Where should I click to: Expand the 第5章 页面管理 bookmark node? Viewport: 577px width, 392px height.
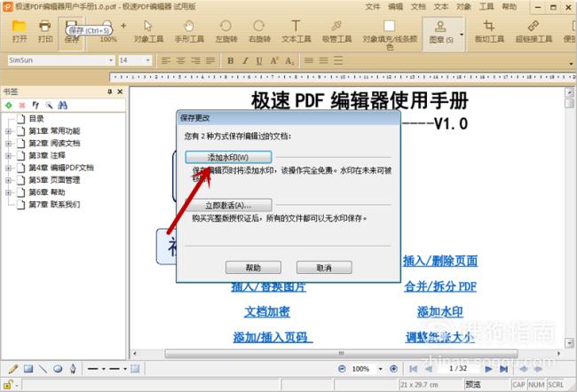click(9, 180)
